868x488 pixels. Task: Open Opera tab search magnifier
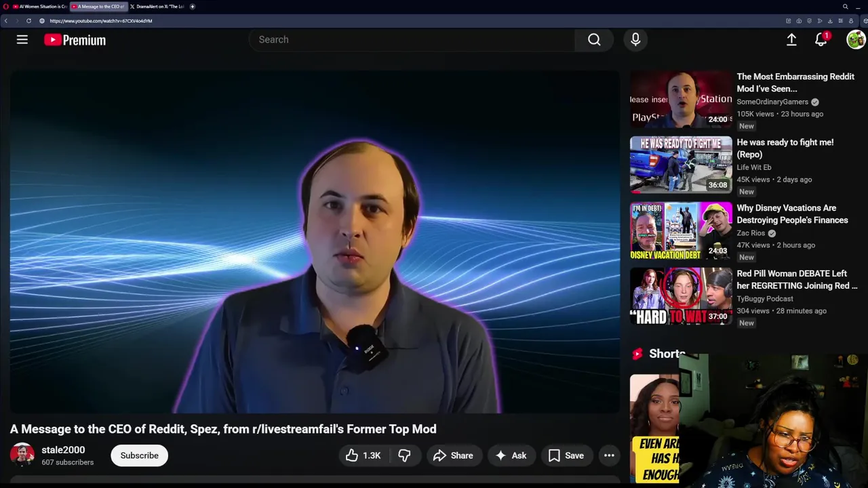[846, 7]
